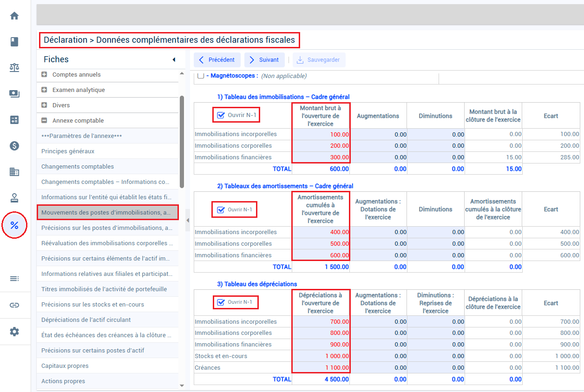
Task: Select the Actions propres sheet
Action: (x=107, y=381)
